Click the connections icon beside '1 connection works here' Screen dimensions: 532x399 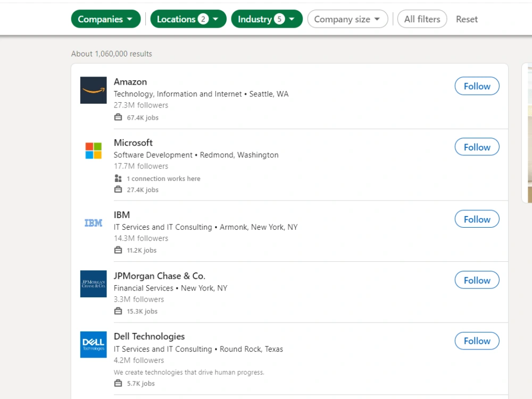[118, 178]
